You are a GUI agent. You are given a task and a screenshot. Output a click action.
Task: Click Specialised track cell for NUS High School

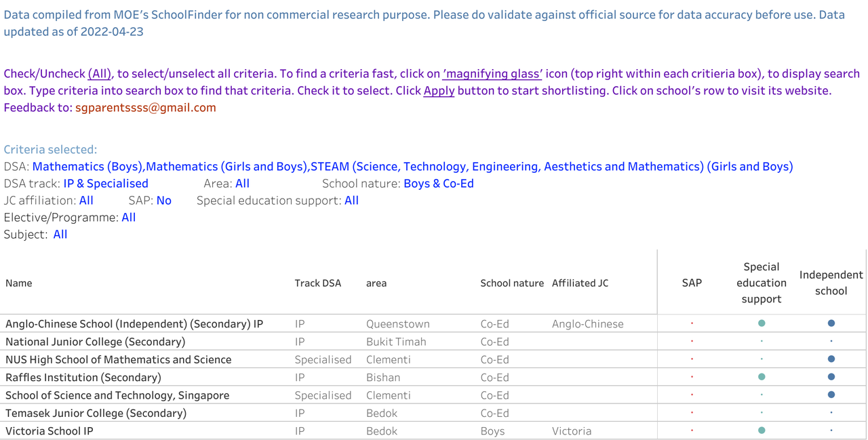[323, 359]
